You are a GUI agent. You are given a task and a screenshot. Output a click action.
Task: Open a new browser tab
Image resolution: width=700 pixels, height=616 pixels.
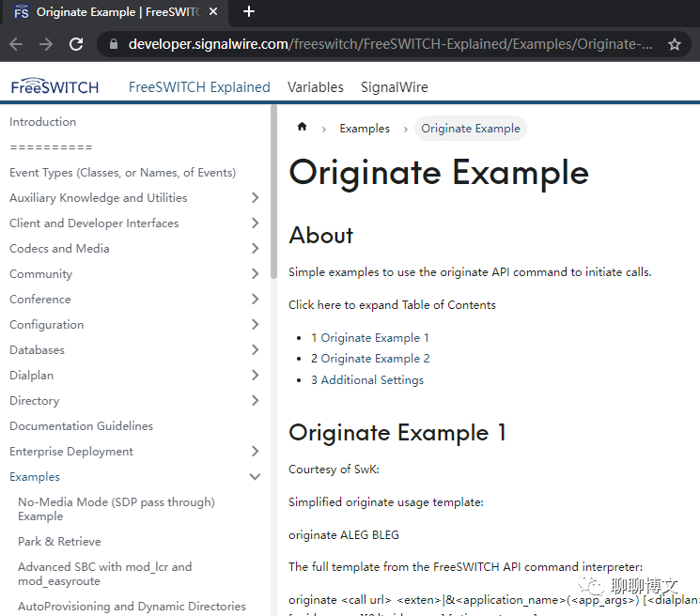point(249,11)
